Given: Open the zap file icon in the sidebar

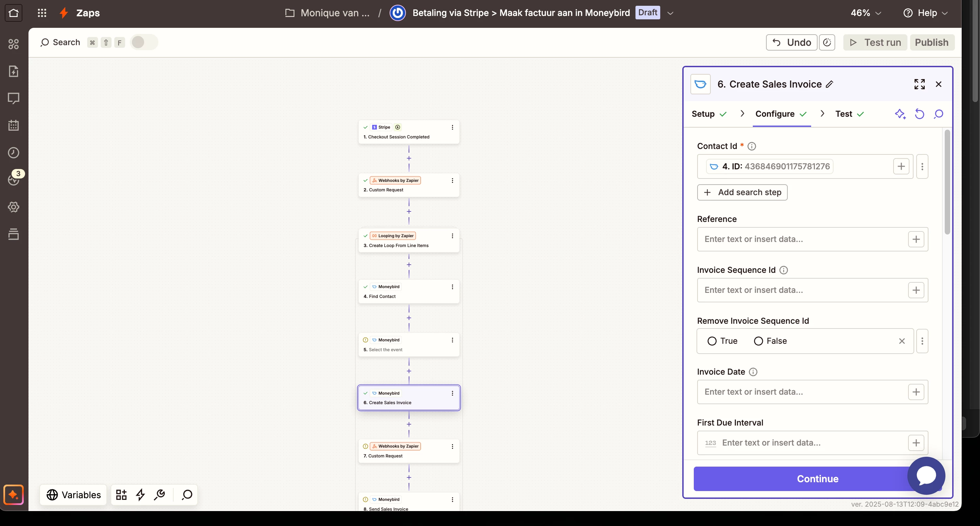Looking at the screenshot, I should 14,71.
